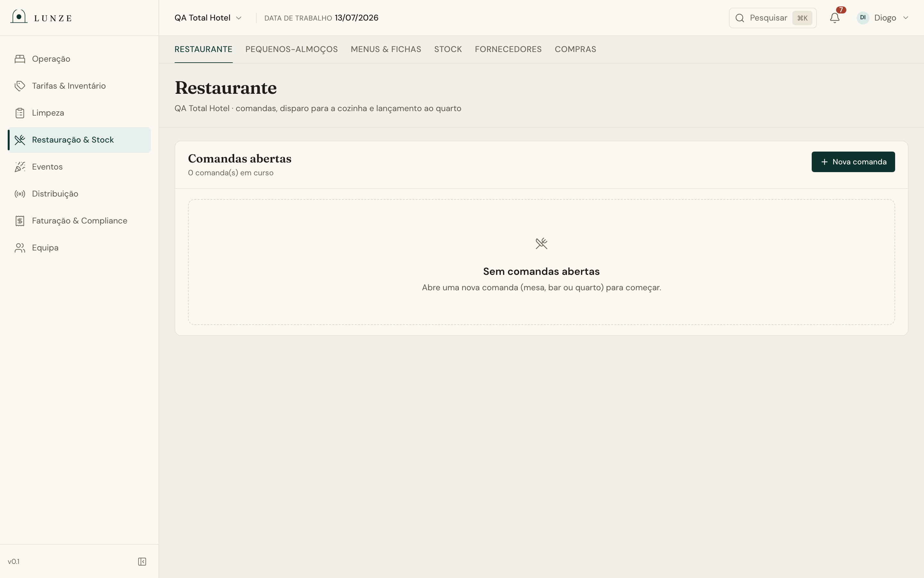Image resolution: width=924 pixels, height=578 pixels.
Task: Click the DI user avatar
Action: 862,18
